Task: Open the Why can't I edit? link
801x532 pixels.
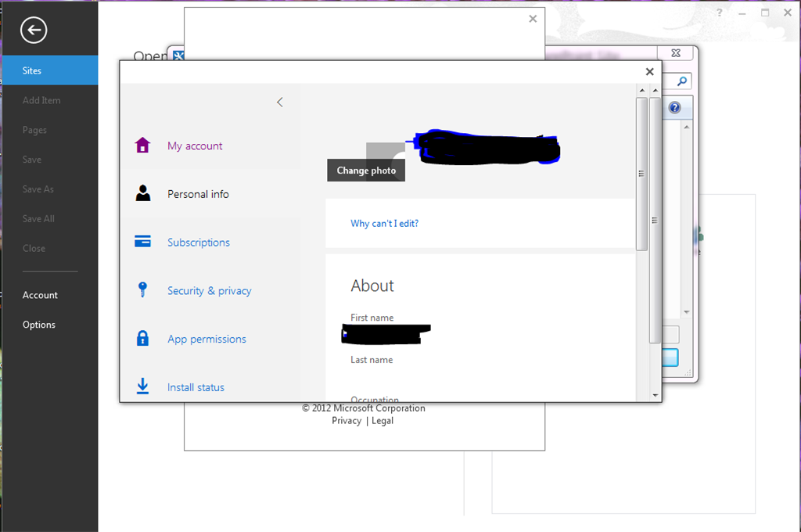Action: tap(384, 223)
